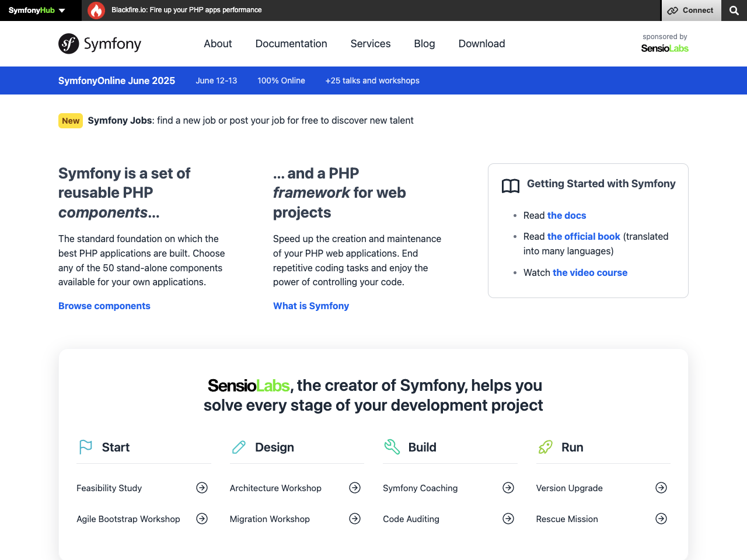Viewport: 747px width, 560px height.
Task: Open the About menu
Action: (218, 44)
